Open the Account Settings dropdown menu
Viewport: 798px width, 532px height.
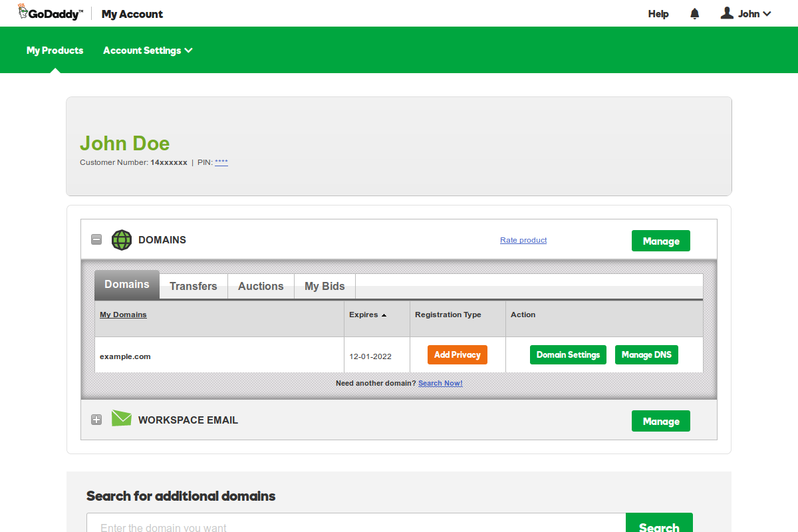[x=148, y=51]
